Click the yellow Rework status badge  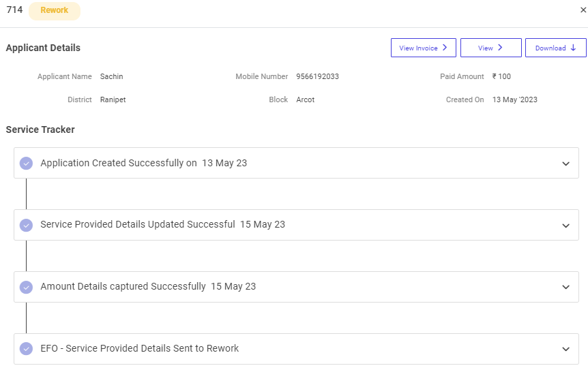(55, 11)
